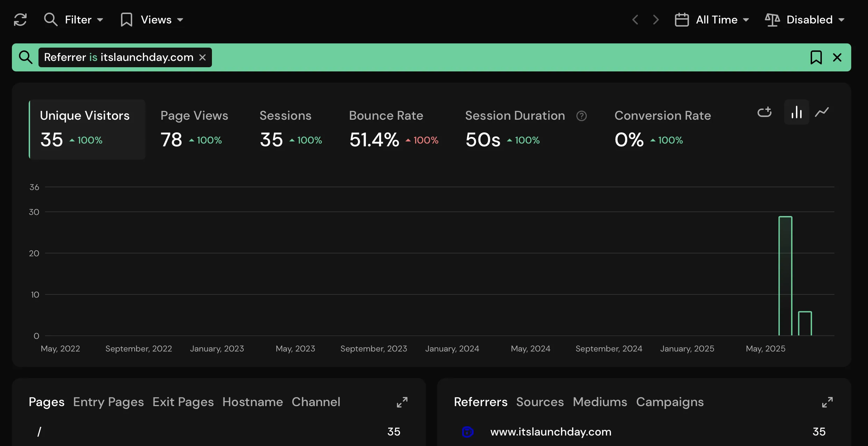Open the www.itslaunchday.com referrer entry
Viewport: 868px width, 446px height.
pos(551,432)
